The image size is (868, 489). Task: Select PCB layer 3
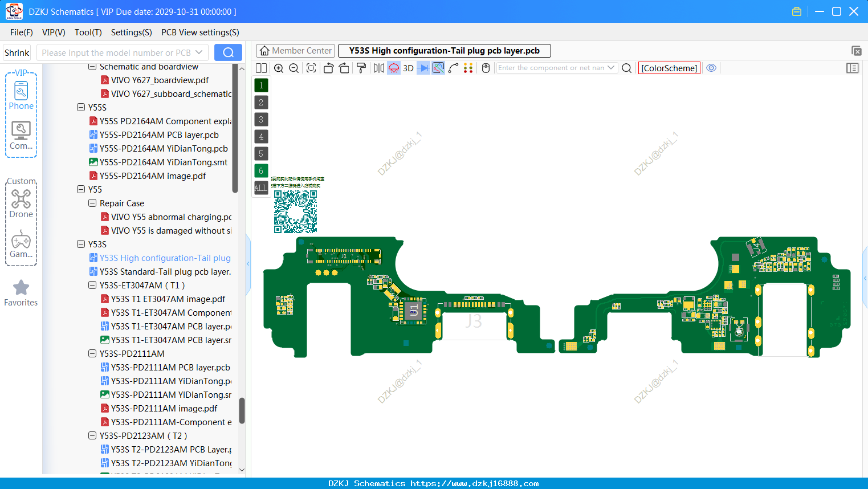point(261,120)
